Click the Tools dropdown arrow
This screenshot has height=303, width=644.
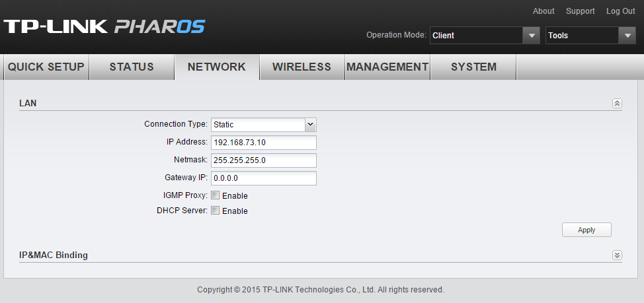627,35
